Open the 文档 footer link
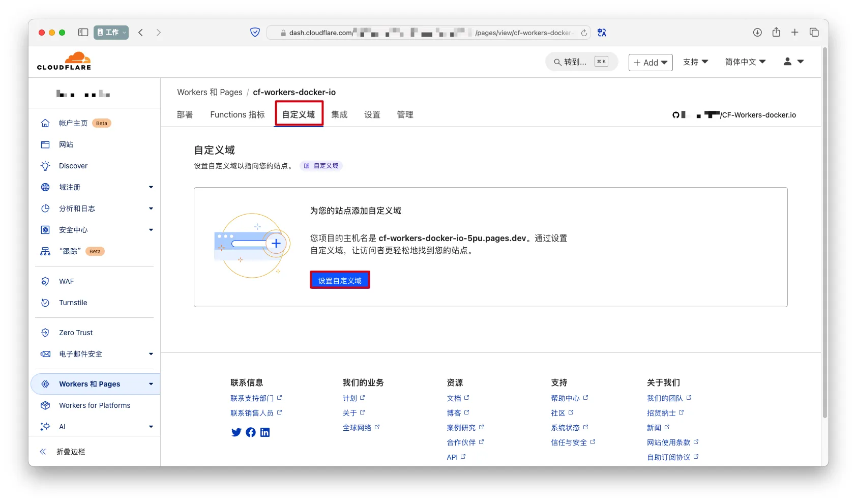Viewport: 857px width, 504px height. (x=458, y=398)
